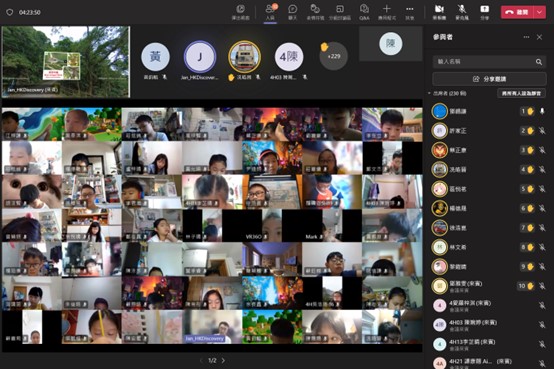554x369 pixels.
Task: Open the People tab in meeting toolbar
Action: coord(270,12)
